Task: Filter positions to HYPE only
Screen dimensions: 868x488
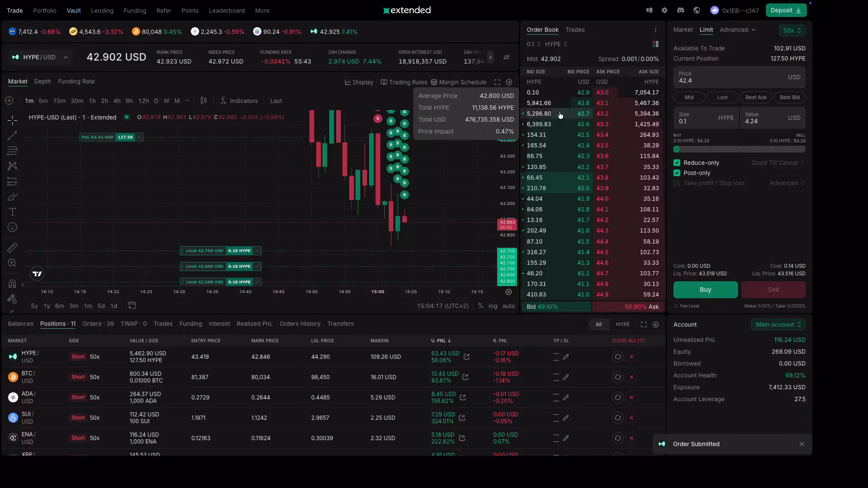Action: pyautogui.click(x=623, y=324)
